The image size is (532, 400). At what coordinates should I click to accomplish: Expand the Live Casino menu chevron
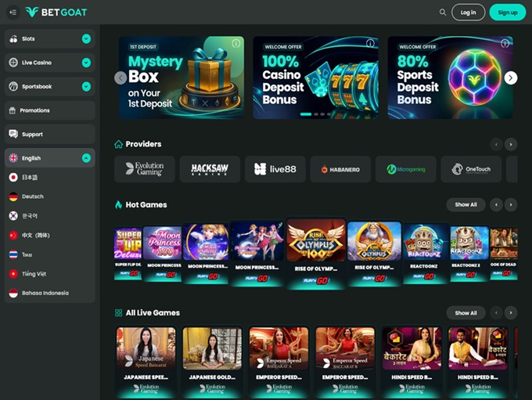pos(86,63)
